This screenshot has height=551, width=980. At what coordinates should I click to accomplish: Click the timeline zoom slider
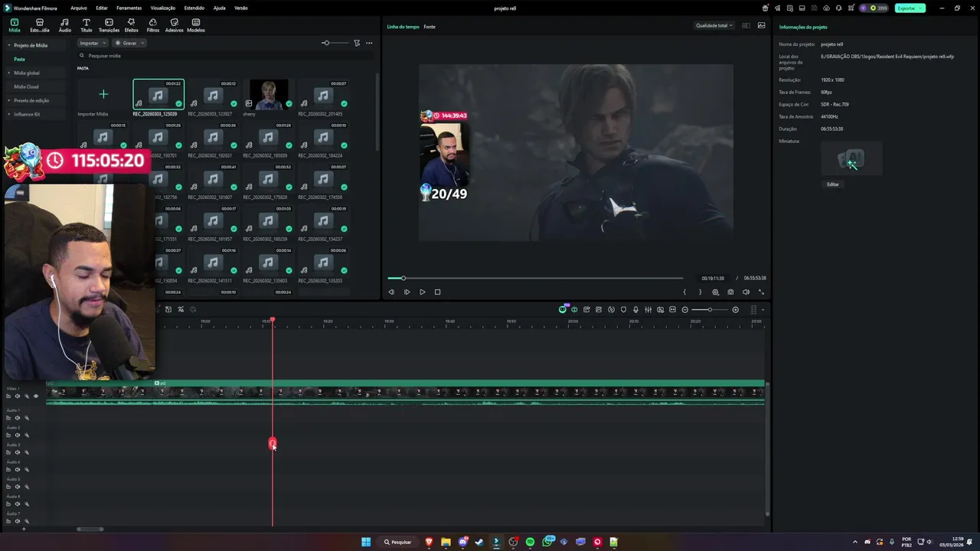pos(710,309)
